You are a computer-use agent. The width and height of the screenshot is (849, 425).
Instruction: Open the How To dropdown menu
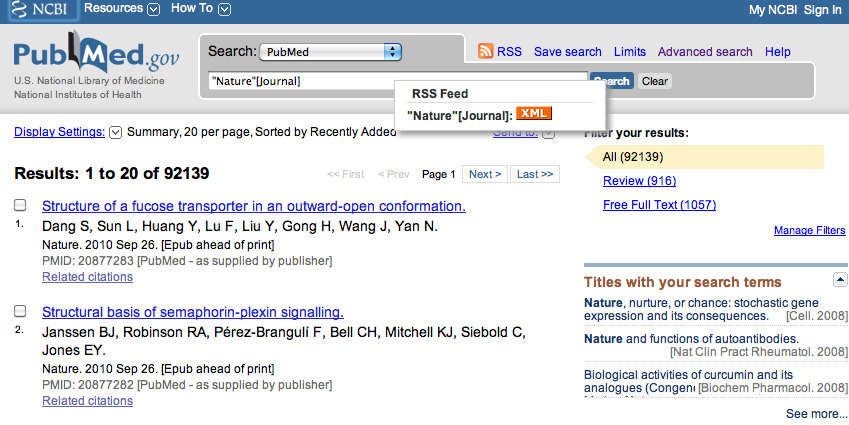pyautogui.click(x=201, y=9)
